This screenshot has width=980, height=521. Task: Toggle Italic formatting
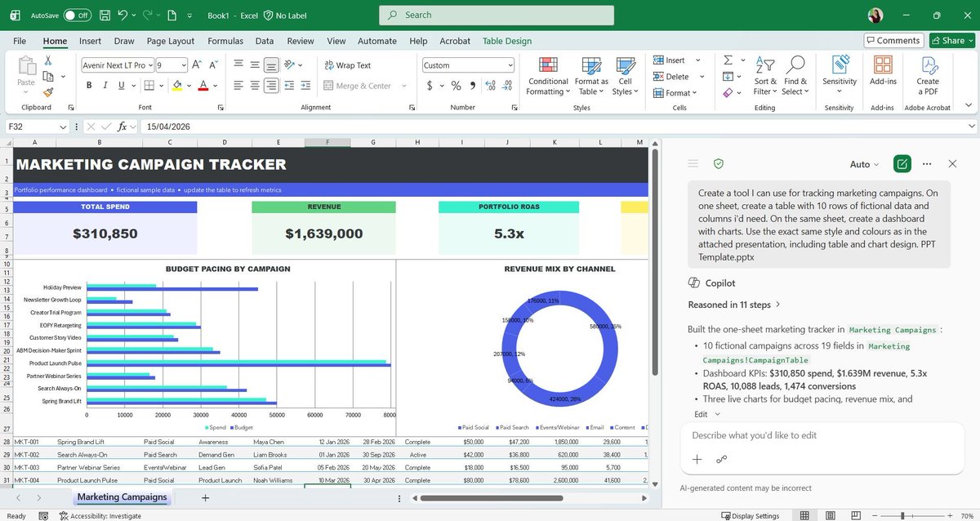(x=107, y=86)
